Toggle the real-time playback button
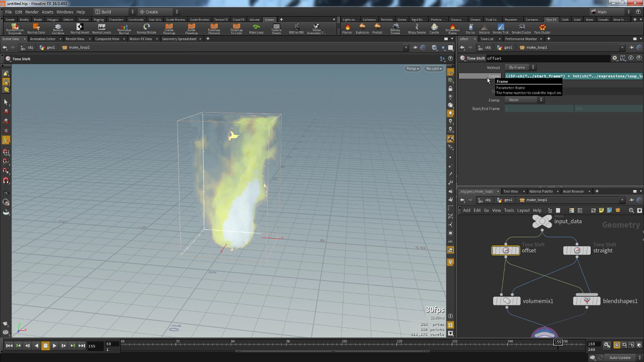 [x=617, y=345]
